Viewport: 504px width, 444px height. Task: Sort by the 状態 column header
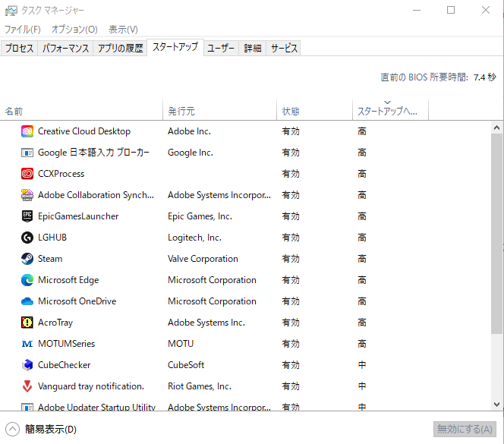(x=315, y=112)
